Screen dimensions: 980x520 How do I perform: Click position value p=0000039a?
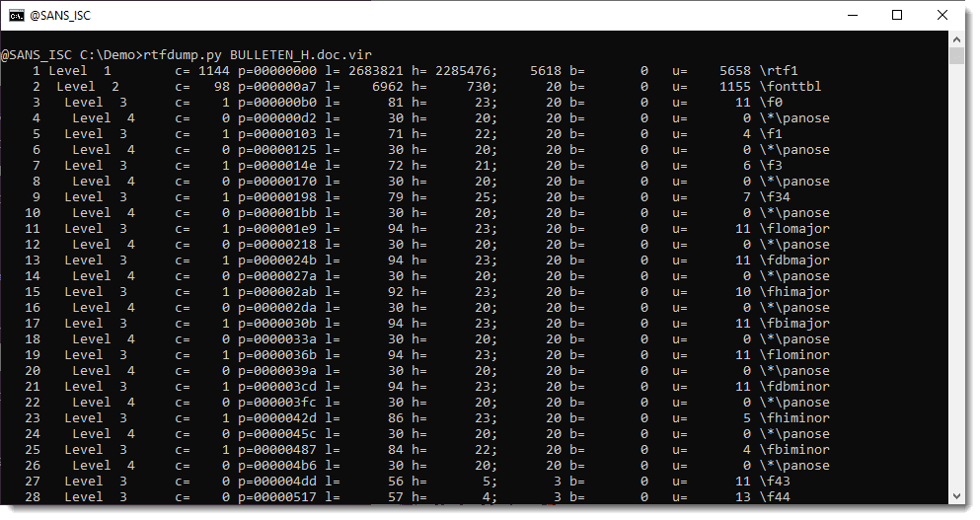(x=277, y=371)
